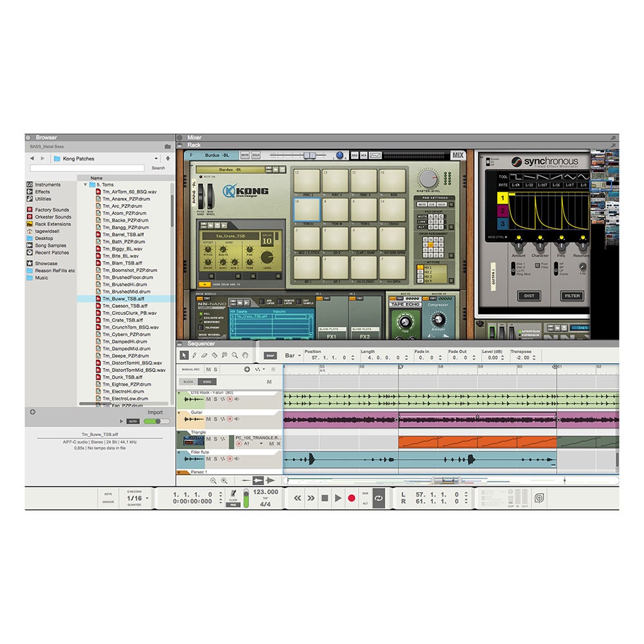Collapse the Filler flute track

point(180,453)
